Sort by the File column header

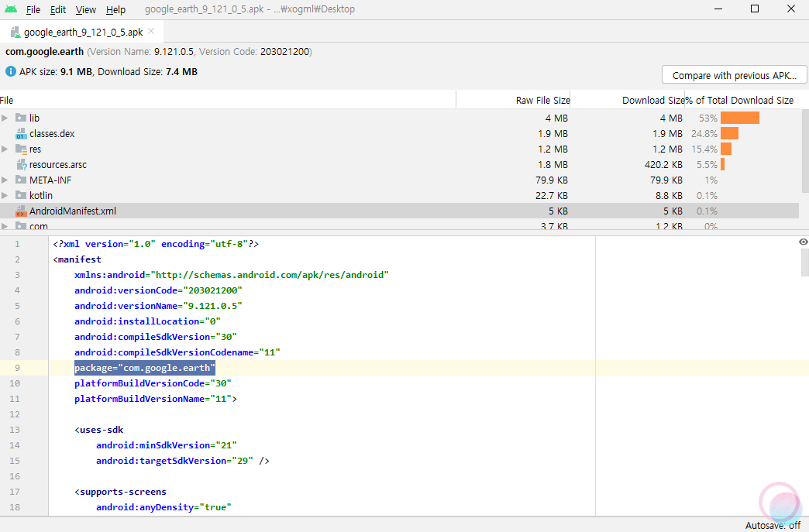pyautogui.click(x=228, y=100)
